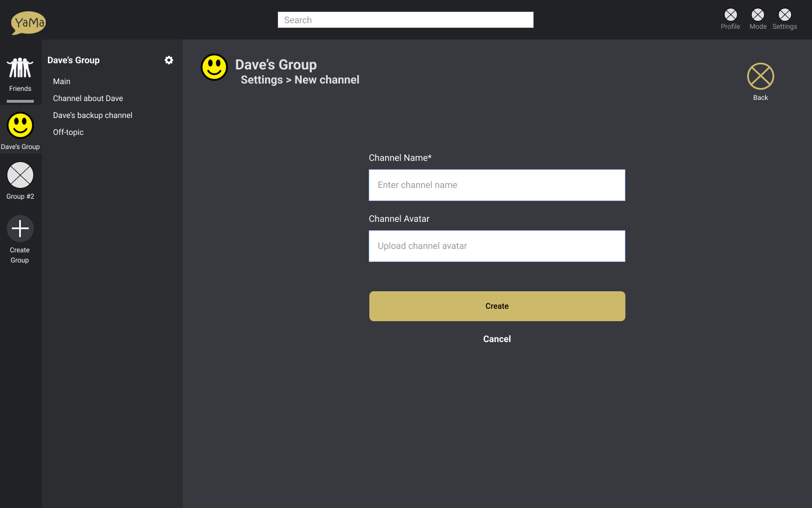The image size is (812, 508).
Task: Click the YaMa logo
Action: (28, 23)
